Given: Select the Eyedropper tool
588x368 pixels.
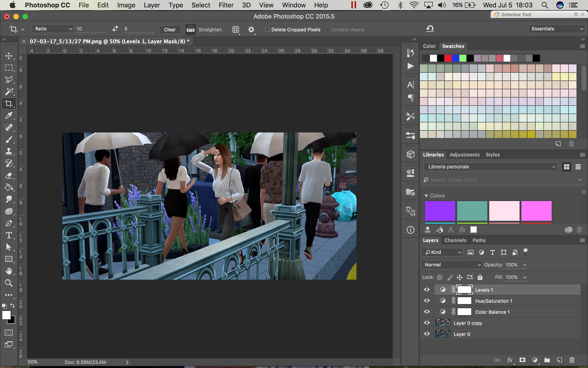Looking at the screenshot, I should click(x=9, y=116).
